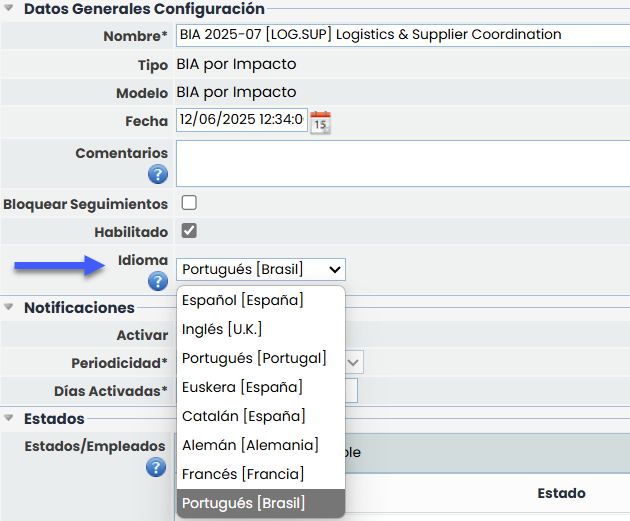Click the help icon under Idioma
The width and height of the screenshot is (630, 521).
coord(157,281)
